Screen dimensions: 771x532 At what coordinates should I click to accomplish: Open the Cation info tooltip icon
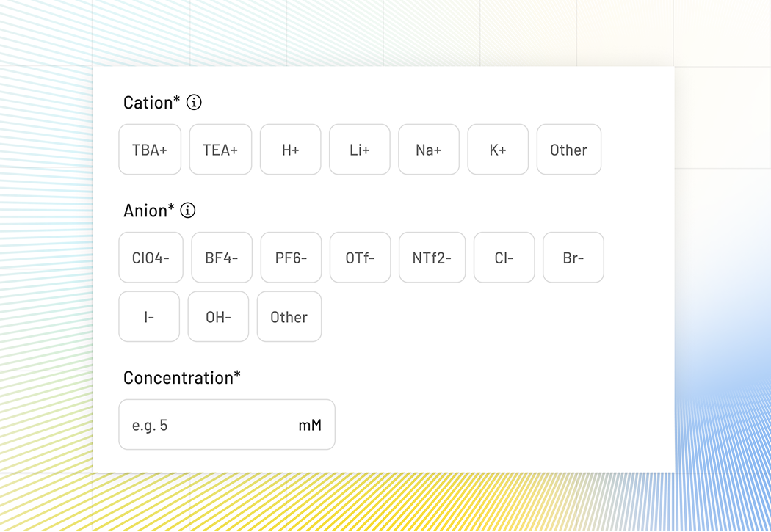(193, 103)
